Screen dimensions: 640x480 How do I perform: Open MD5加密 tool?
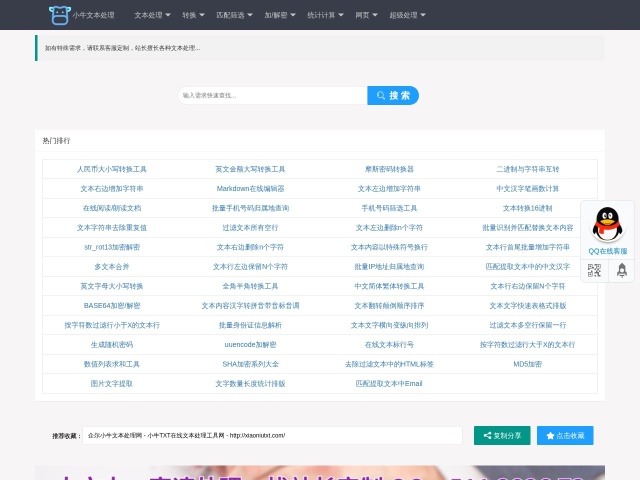click(527, 364)
